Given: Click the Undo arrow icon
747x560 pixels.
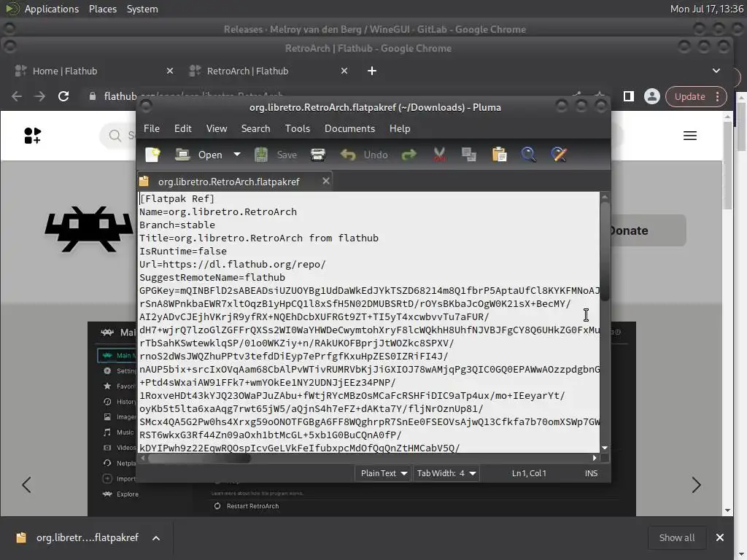Looking at the screenshot, I should [x=348, y=155].
